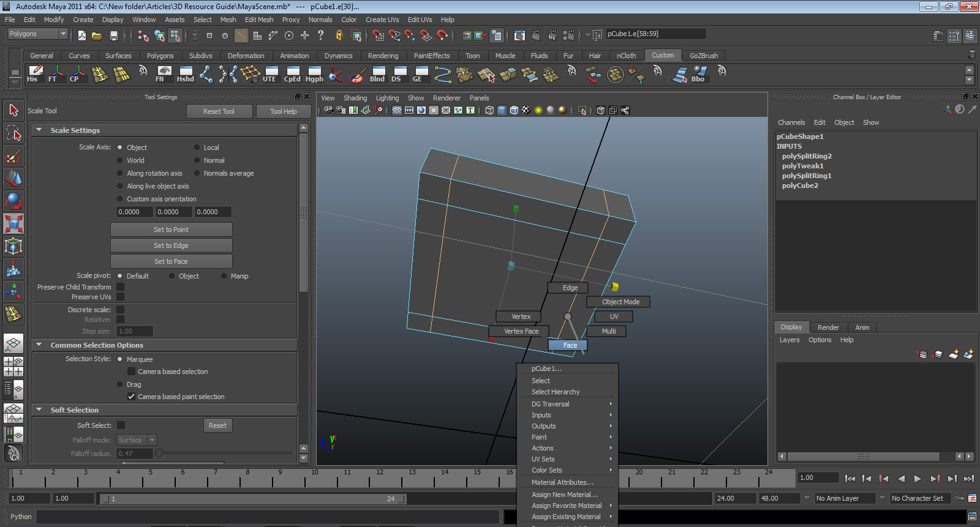Click the CpEd shelf icon

(x=292, y=74)
